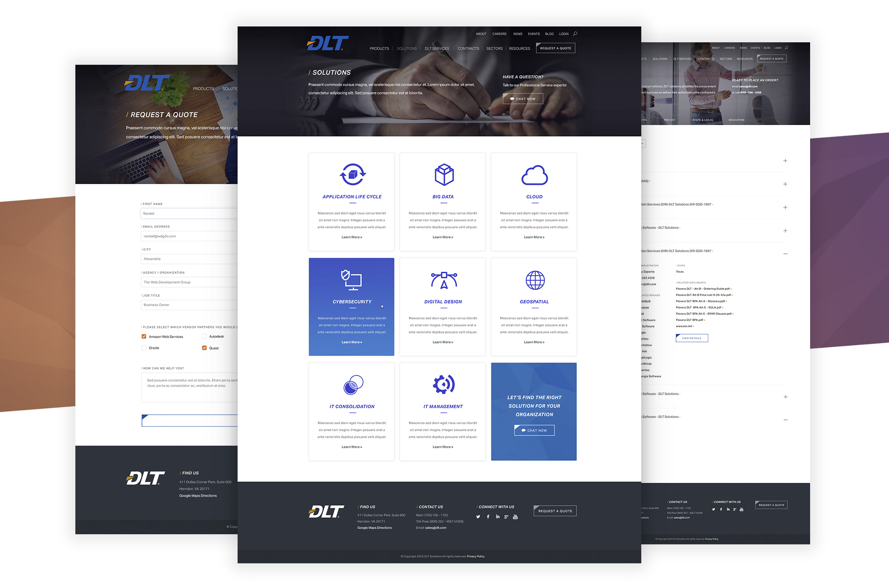
Task: Click the Learn More link on Cybersecurity
Action: [351, 342]
